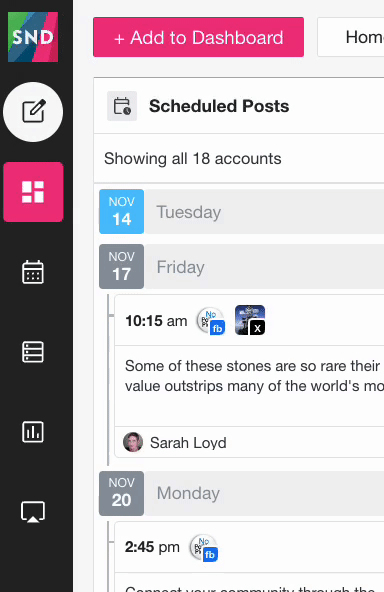Select the dashboard grid icon
Viewport: 384px width, 592px height.
pos(33,192)
